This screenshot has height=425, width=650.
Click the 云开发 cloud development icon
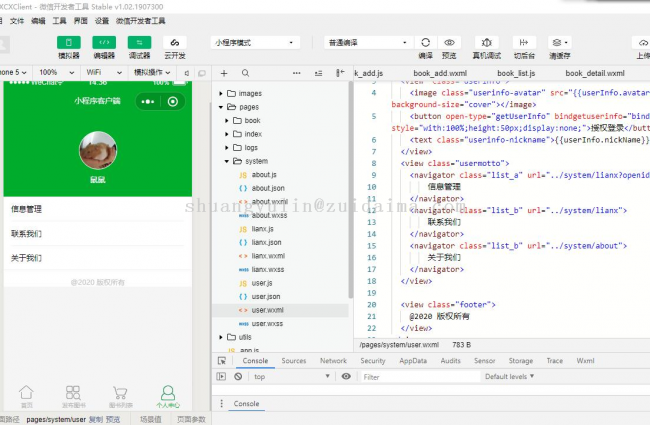[174, 43]
